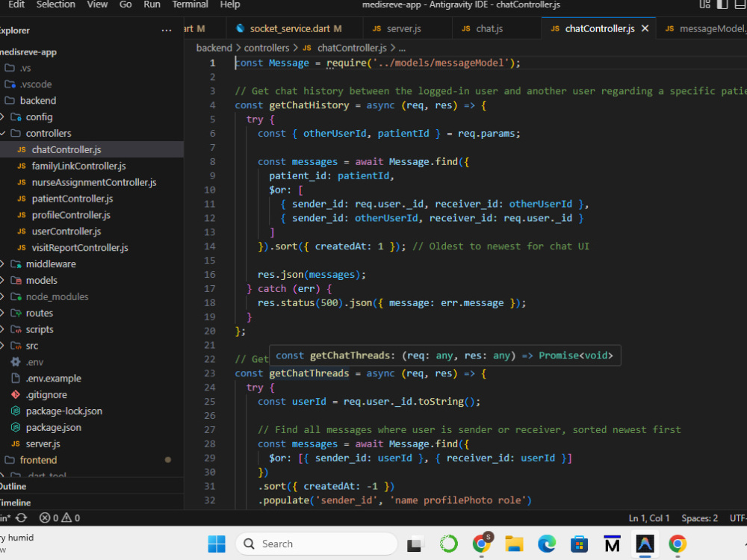Open the View menu

point(97,4)
